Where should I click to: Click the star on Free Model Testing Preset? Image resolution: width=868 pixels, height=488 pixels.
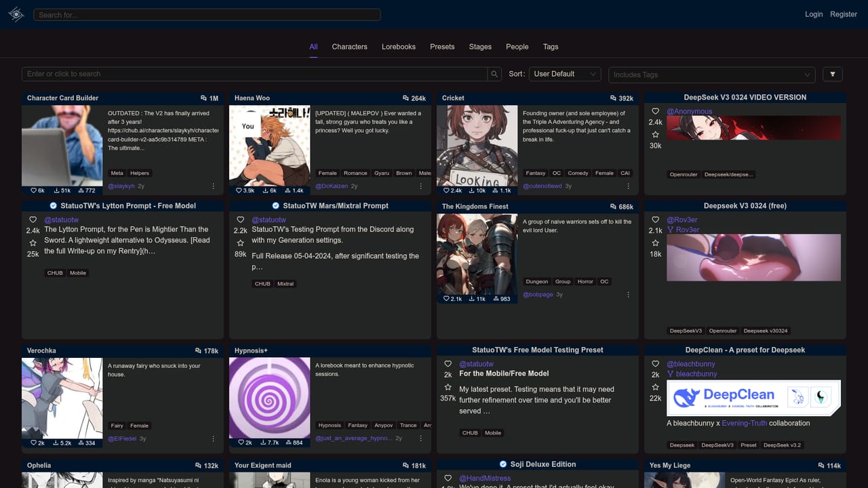click(x=448, y=387)
